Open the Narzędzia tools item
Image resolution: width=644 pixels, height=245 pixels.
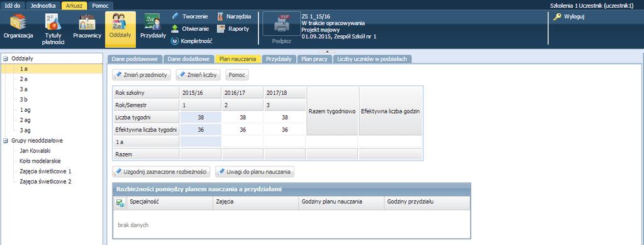pyautogui.click(x=234, y=16)
